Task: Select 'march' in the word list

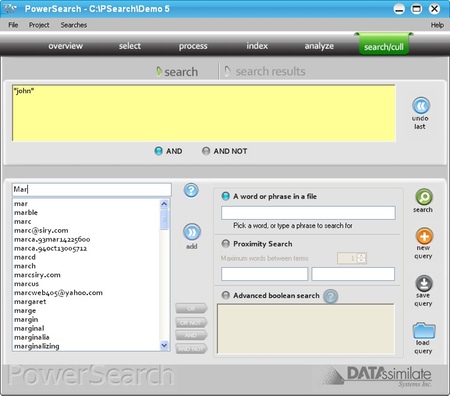Action: [25, 266]
